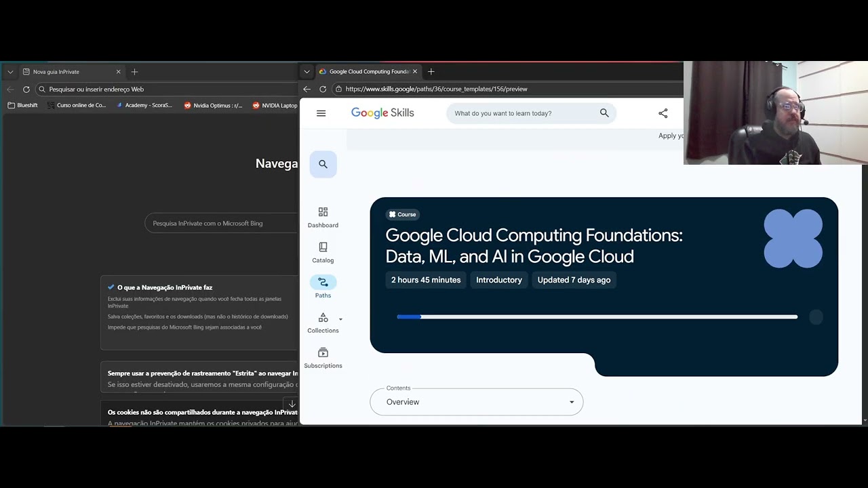
Task: Click the 'Updated 7 days ago' chip
Action: pyautogui.click(x=574, y=280)
